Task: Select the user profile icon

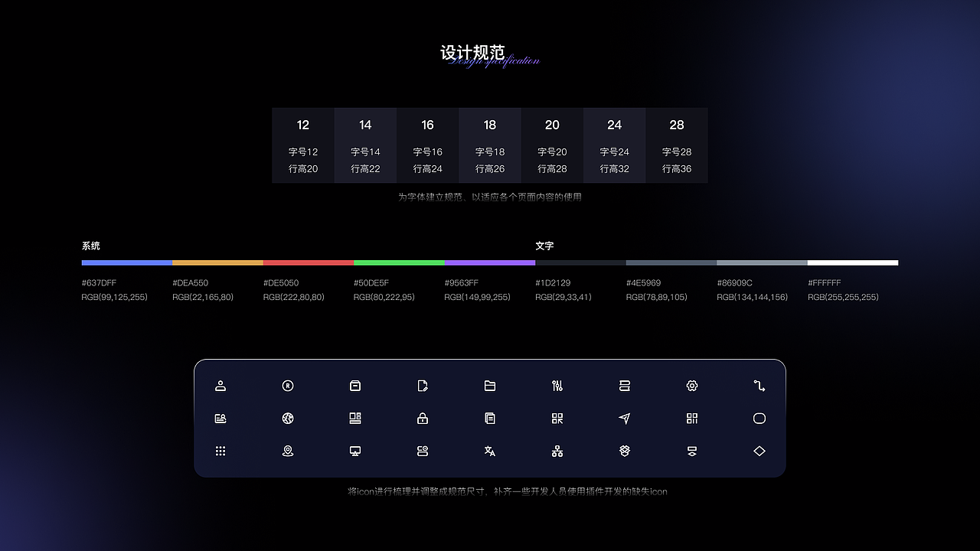Action: pyautogui.click(x=220, y=386)
